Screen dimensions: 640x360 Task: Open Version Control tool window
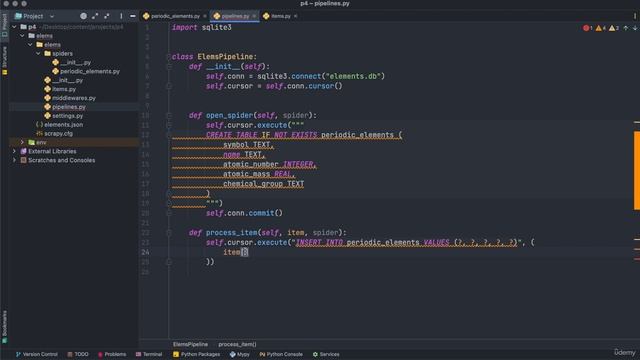pyautogui.click(x=37, y=354)
